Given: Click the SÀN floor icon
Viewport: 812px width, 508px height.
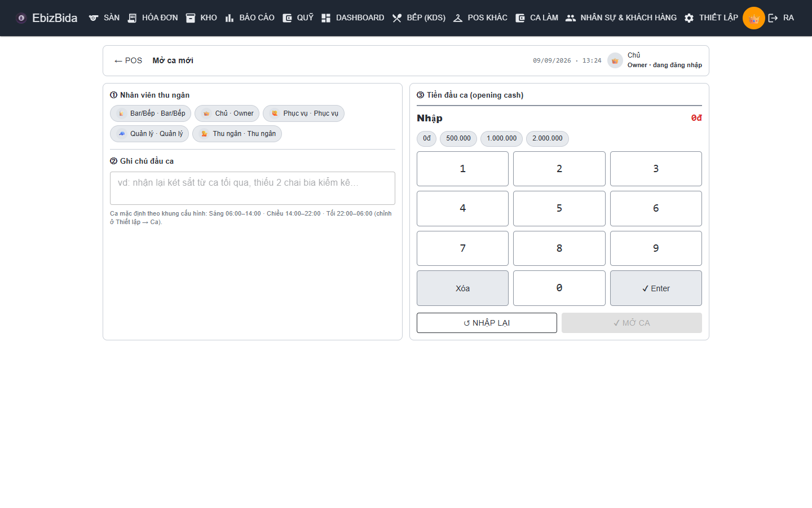Looking at the screenshot, I should (94, 18).
